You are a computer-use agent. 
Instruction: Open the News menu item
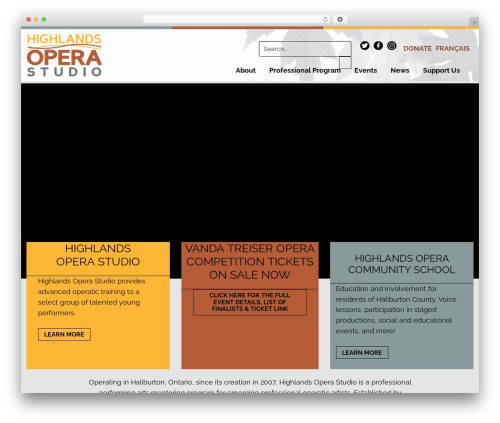coord(400,71)
